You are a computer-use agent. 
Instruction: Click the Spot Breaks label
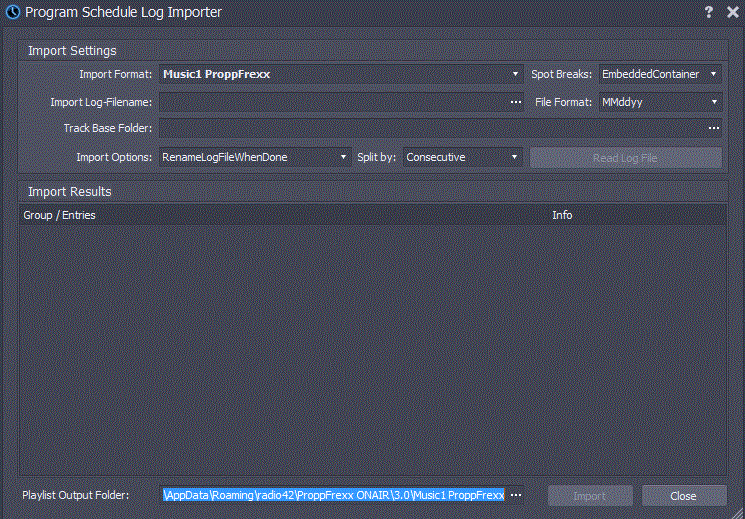562,74
